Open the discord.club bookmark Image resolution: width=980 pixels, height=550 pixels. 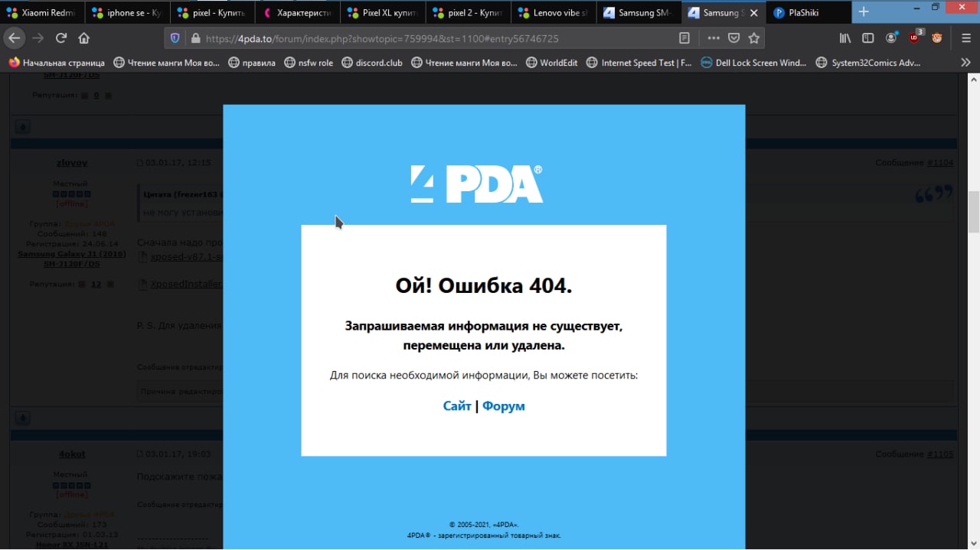(372, 63)
